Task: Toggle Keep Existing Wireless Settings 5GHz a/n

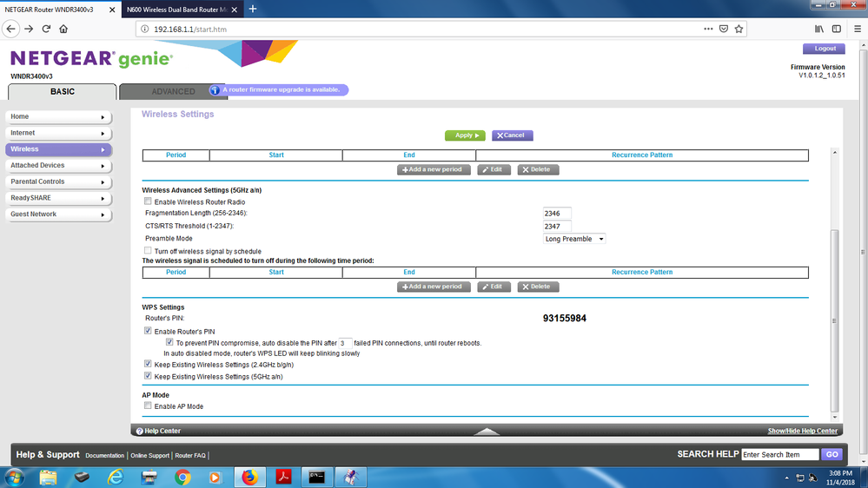Action: [x=148, y=376]
